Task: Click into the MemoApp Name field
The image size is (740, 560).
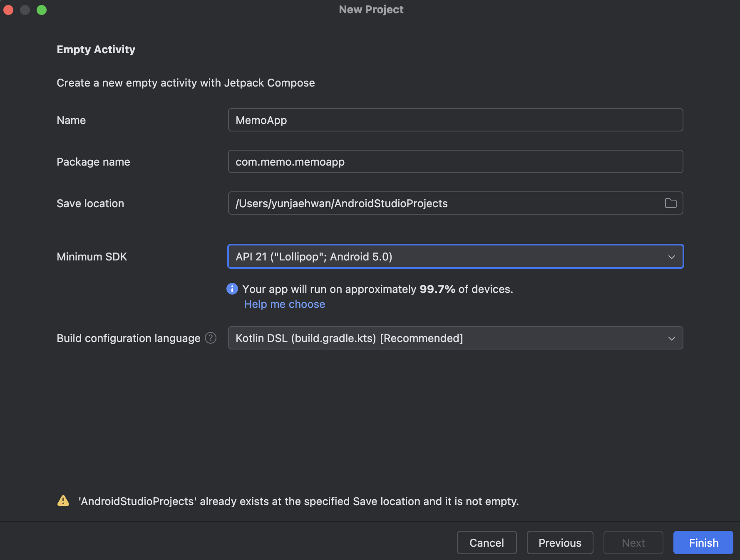Action: pyautogui.click(x=455, y=120)
